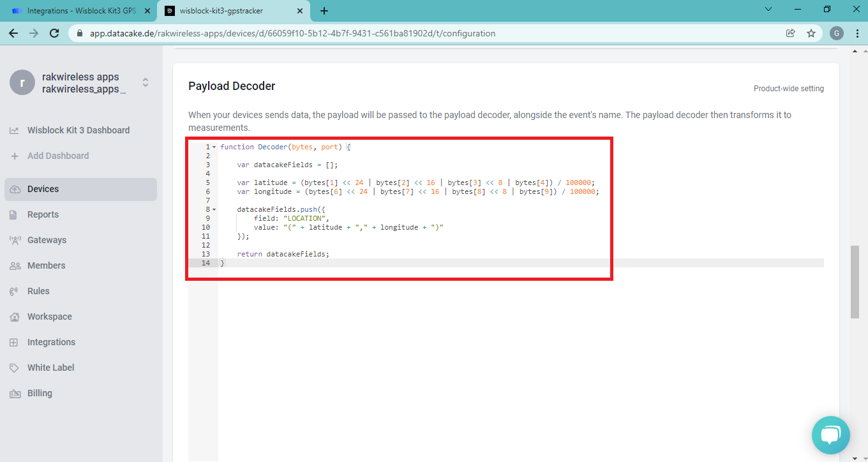Open the Members page

click(46, 265)
